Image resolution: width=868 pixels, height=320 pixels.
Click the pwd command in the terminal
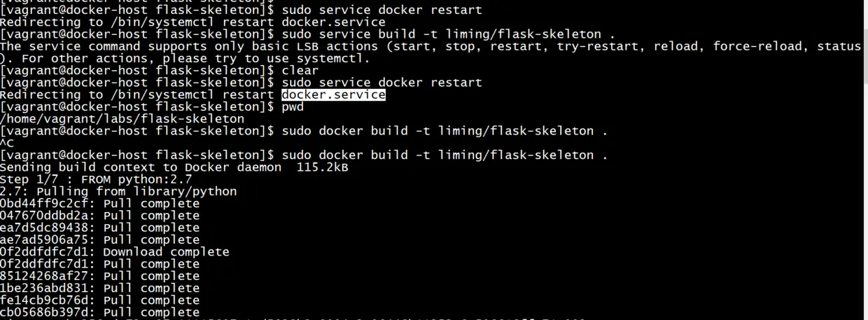(x=293, y=107)
